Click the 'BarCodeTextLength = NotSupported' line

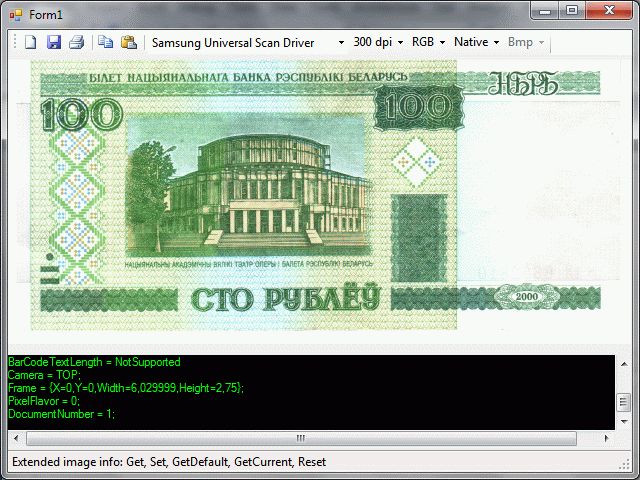point(94,362)
